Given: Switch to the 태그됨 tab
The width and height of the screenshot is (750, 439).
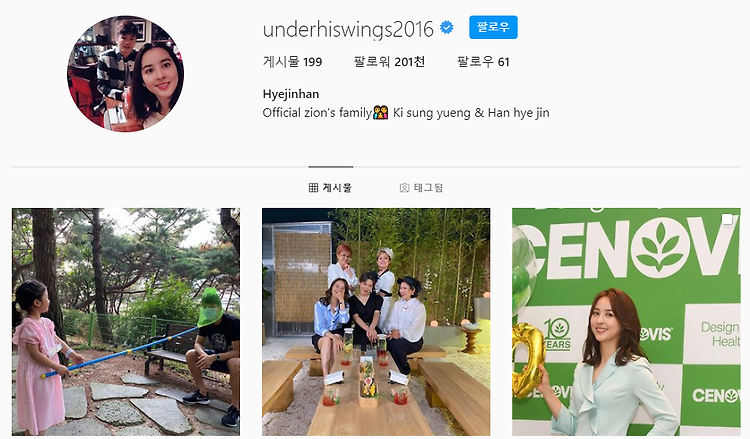Looking at the screenshot, I should (421, 187).
